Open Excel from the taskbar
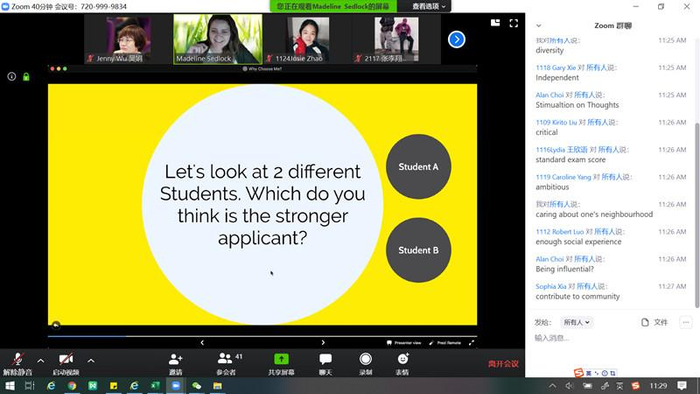This screenshot has width=700, height=394. (155, 386)
